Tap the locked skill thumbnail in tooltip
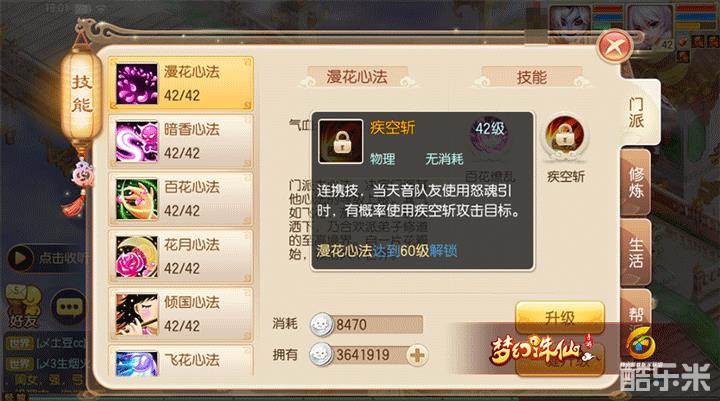Screen dimensions: 720x401 pyautogui.click(x=341, y=141)
